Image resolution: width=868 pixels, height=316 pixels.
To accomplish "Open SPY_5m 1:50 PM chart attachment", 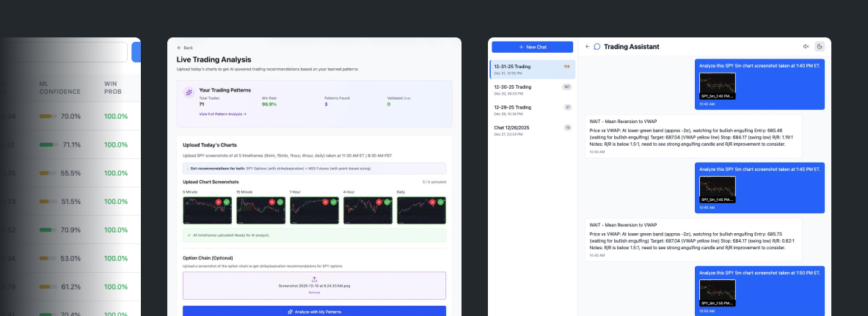I will (718, 293).
